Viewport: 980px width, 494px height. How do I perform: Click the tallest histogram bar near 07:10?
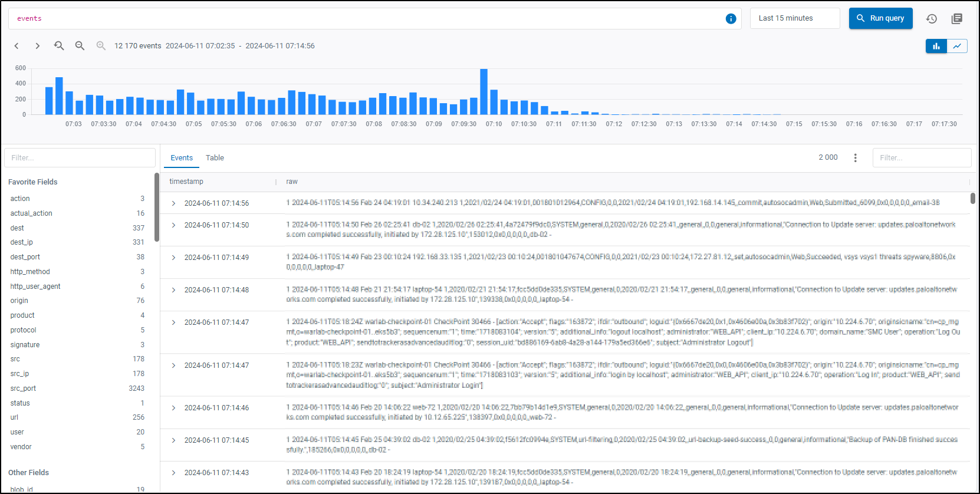484,92
